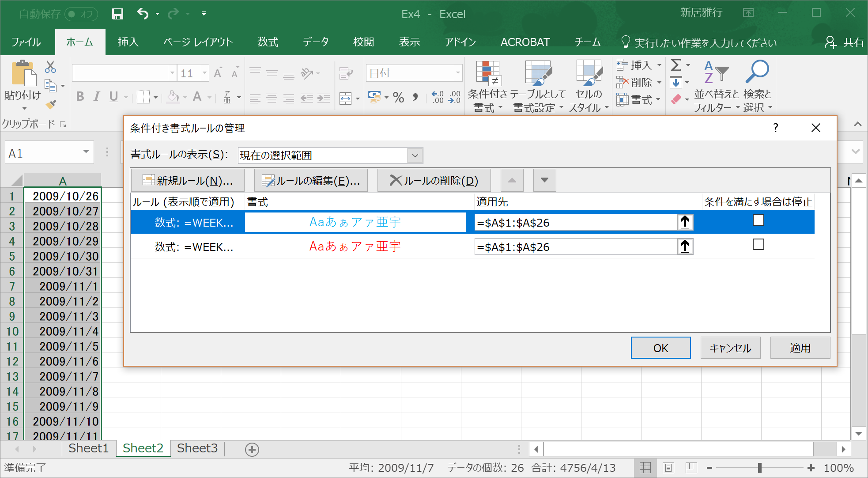This screenshot has width=868, height=478.
Task: Click the zoom slider handle in status bar
Action: [759, 468]
